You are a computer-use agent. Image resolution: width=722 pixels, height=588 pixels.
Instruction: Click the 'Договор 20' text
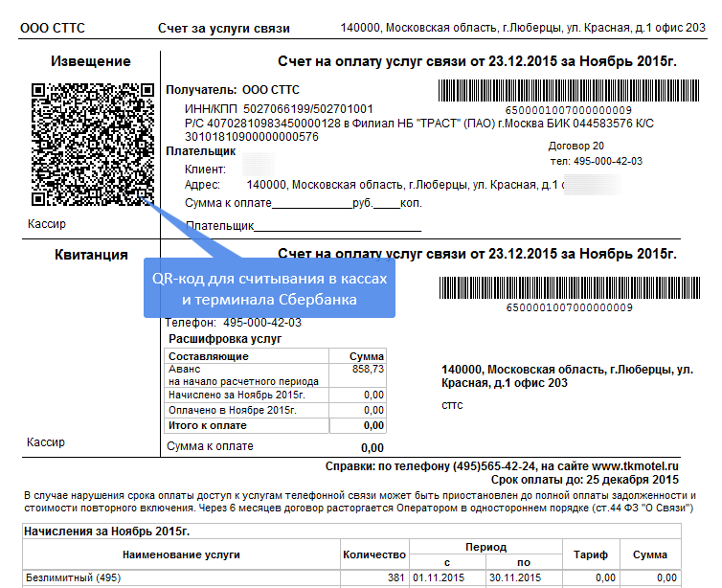click(576, 146)
